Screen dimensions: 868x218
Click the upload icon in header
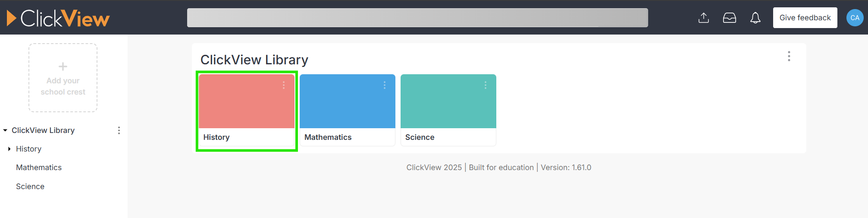(704, 18)
